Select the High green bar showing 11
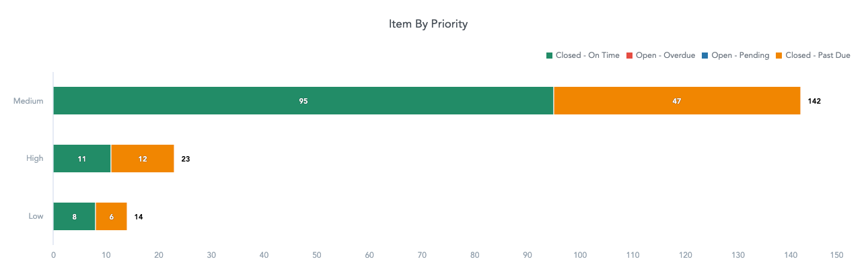The image size is (868, 280). point(82,159)
